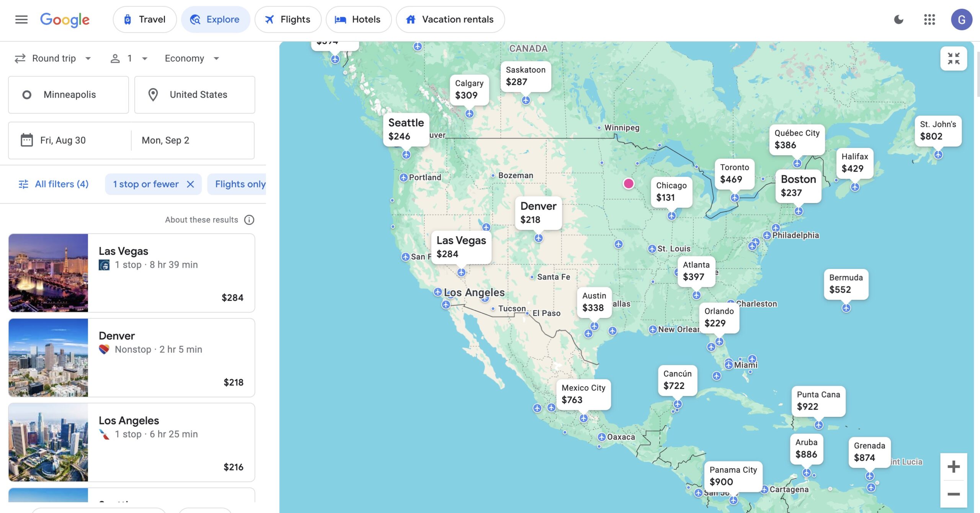This screenshot has width=980, height=513.
Task: Open the Las Vegas destination thumbnail
Action: click(x=48, y=273)
